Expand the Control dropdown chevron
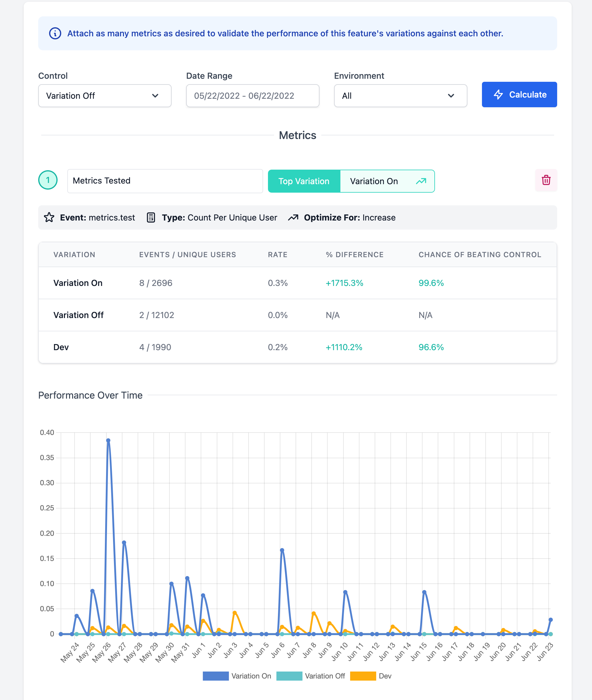Image resolution: width=592 pixels, height=700 pixels. point(155,96)
